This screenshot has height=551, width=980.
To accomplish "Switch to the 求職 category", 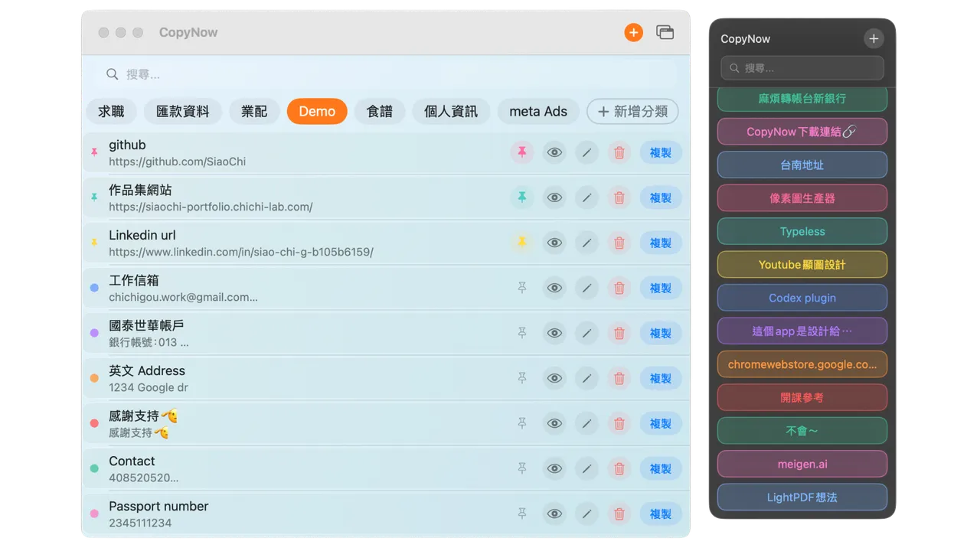I will click(x=111, y=111).
